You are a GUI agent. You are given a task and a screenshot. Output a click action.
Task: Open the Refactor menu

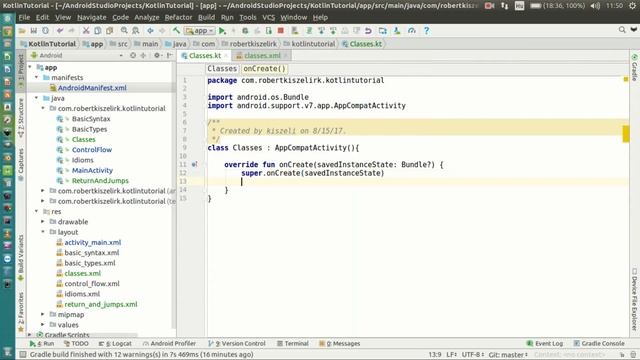pyautogui.click(x=178, y=18)
